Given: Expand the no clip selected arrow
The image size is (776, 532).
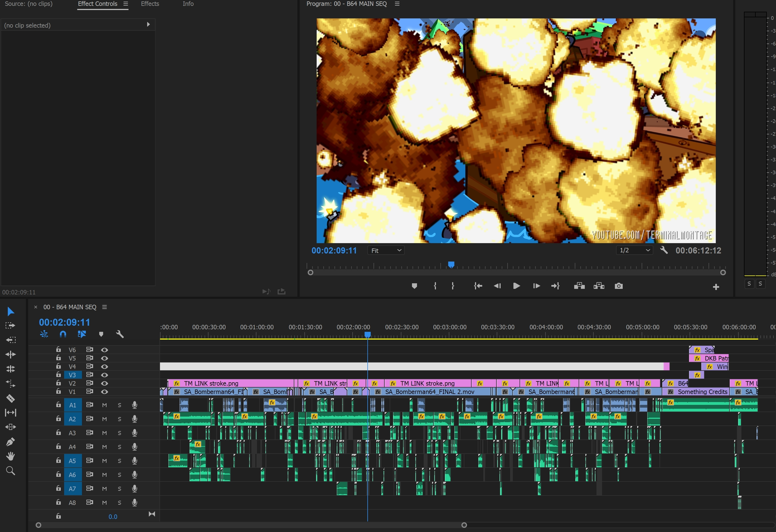Looking at the screenshot, I should point(148,24).
